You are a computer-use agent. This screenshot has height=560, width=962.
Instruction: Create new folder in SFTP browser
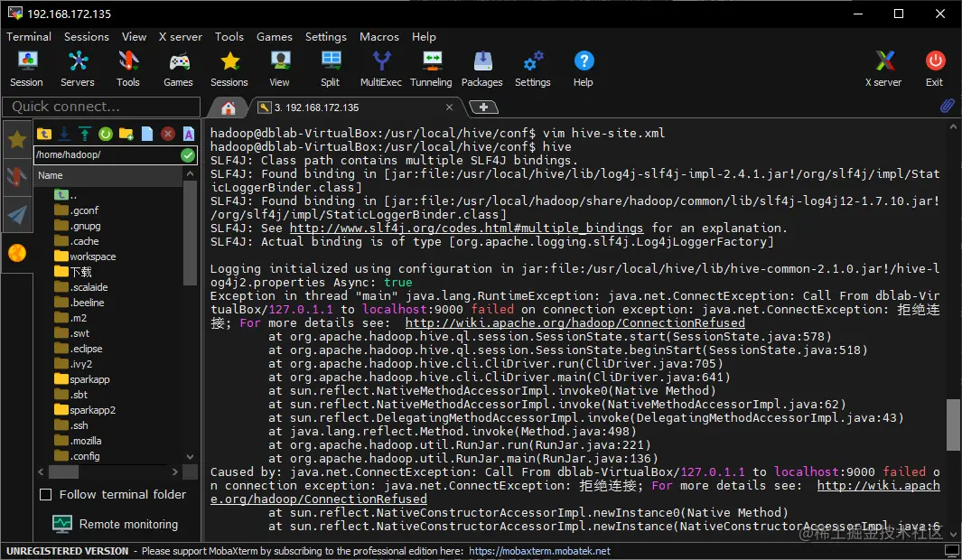tap(126, 134)
